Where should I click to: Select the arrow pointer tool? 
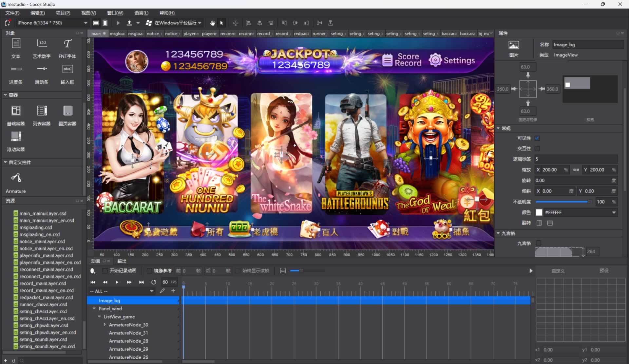pos(222,23)
